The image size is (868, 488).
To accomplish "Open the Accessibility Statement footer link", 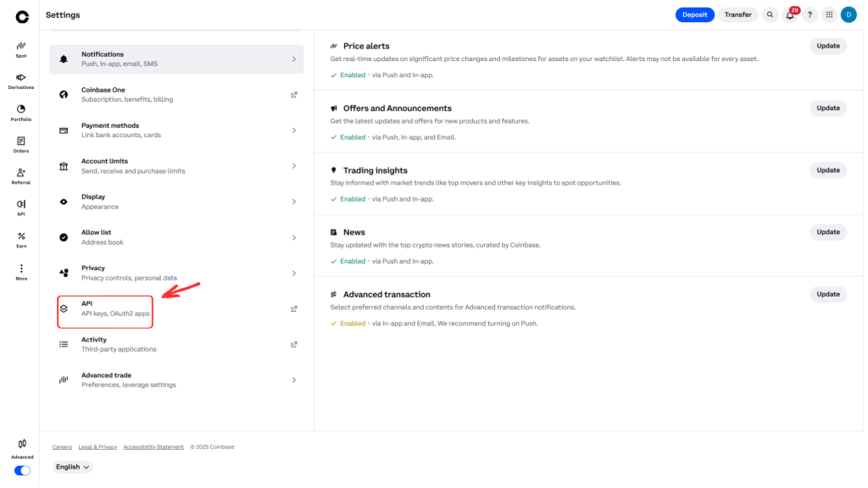I will pos(153,447).
